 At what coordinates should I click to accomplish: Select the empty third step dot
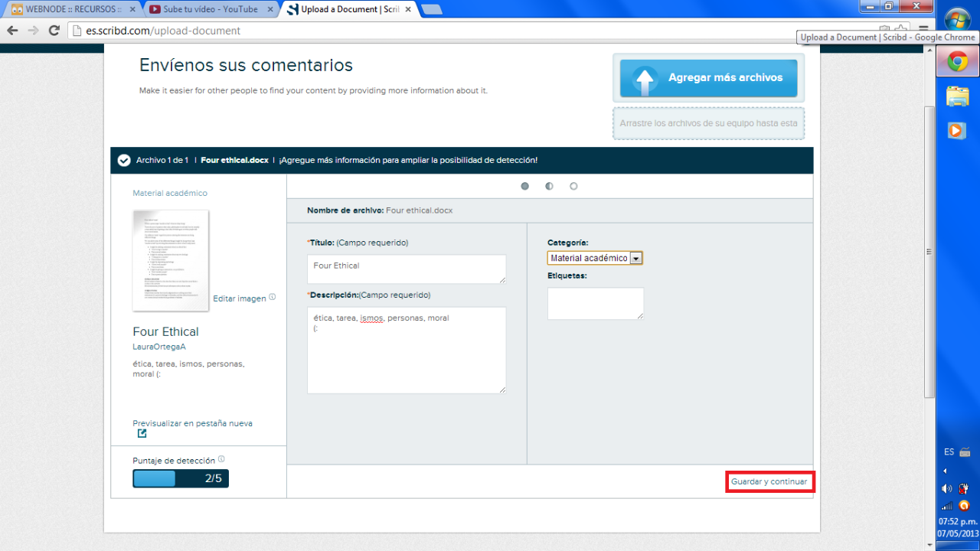coord(573,186)
